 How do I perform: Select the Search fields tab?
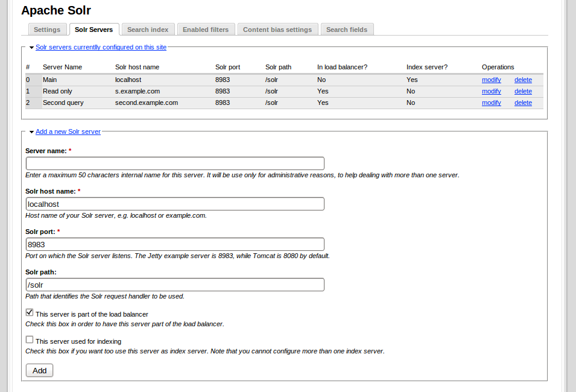[347, 30]
